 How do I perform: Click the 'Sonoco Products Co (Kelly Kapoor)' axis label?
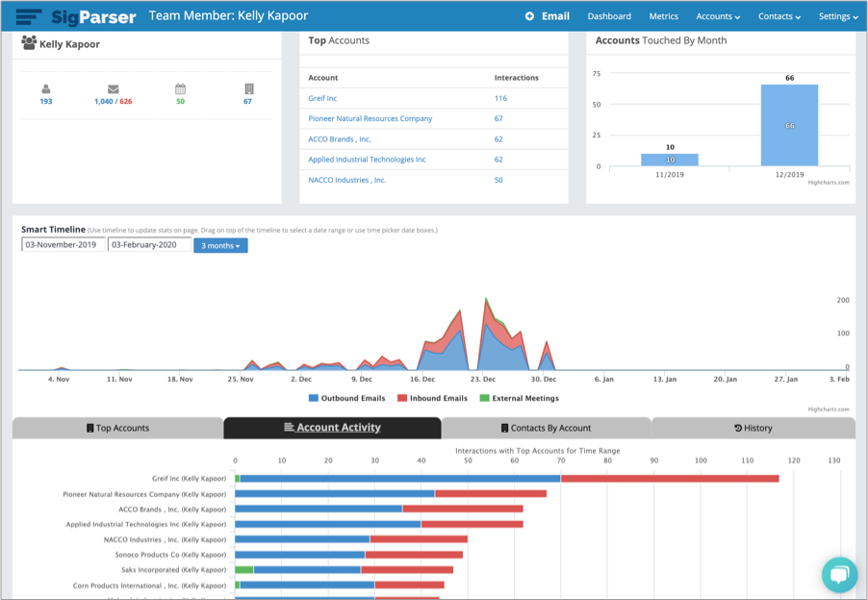[x=170, y=555]
